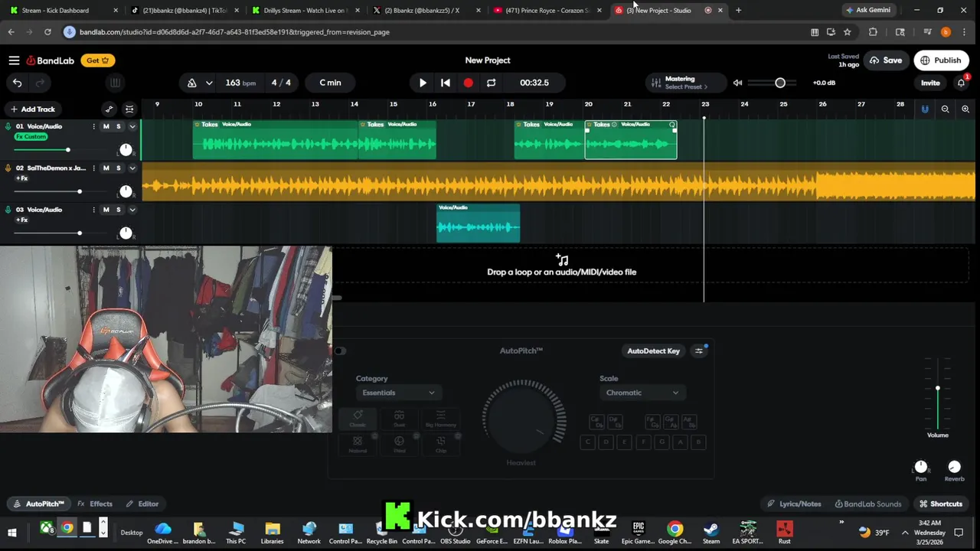Zoom out of the timeline
This screenshot has width=980, height=551.
pos(945,109)
